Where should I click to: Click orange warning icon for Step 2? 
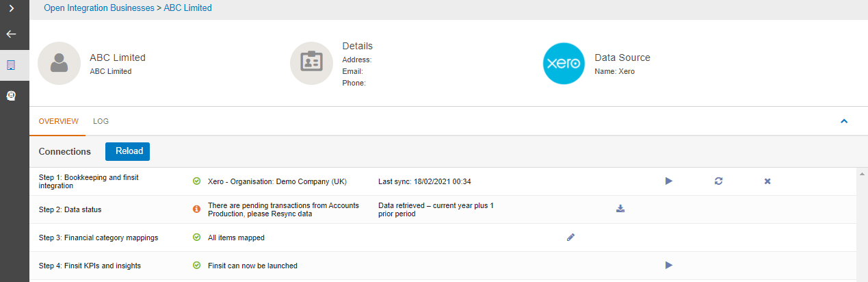click(x=196, y=209)
